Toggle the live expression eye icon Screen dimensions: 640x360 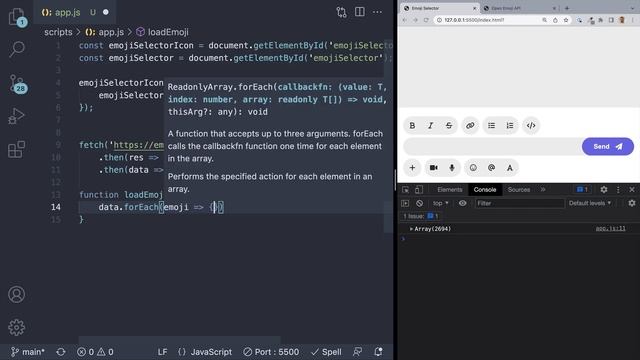click(462, 203)
